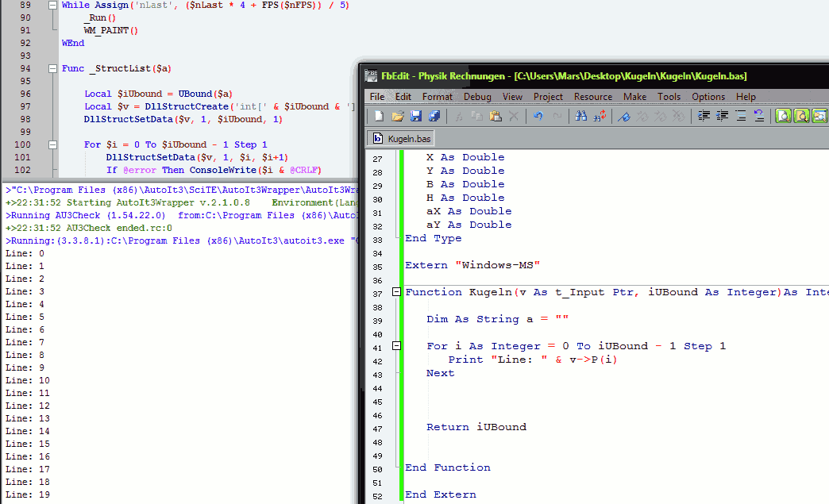Collapse the For i loop fold in FbEdit
This screenshot has height=504, width=829.
click(397, 347)
